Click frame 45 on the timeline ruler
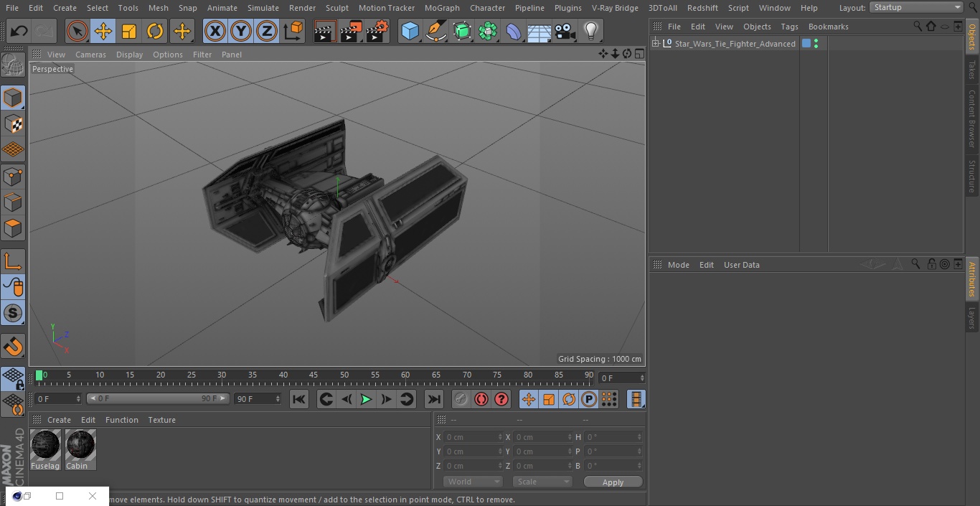 314,375
